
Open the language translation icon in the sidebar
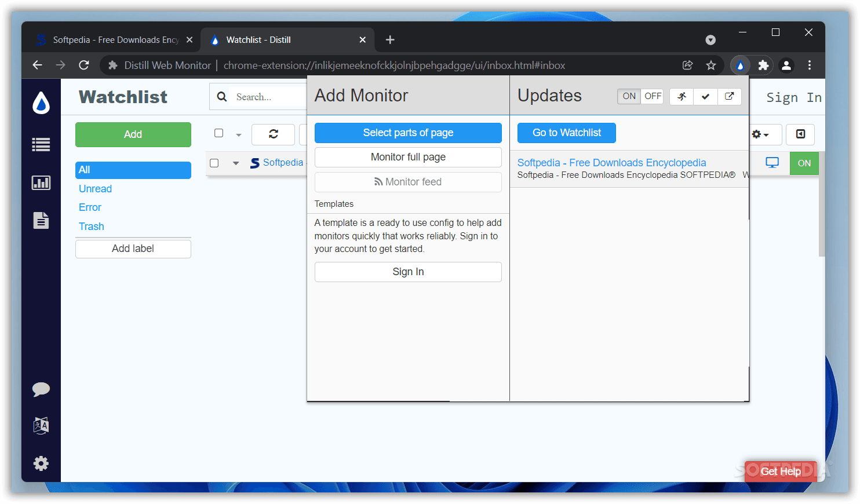tap(41, 426)
